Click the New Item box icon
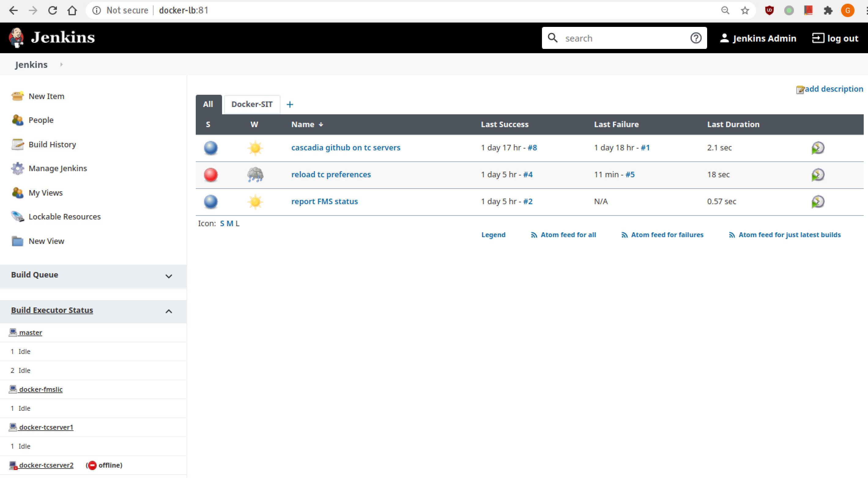 (x=17, y=96)
